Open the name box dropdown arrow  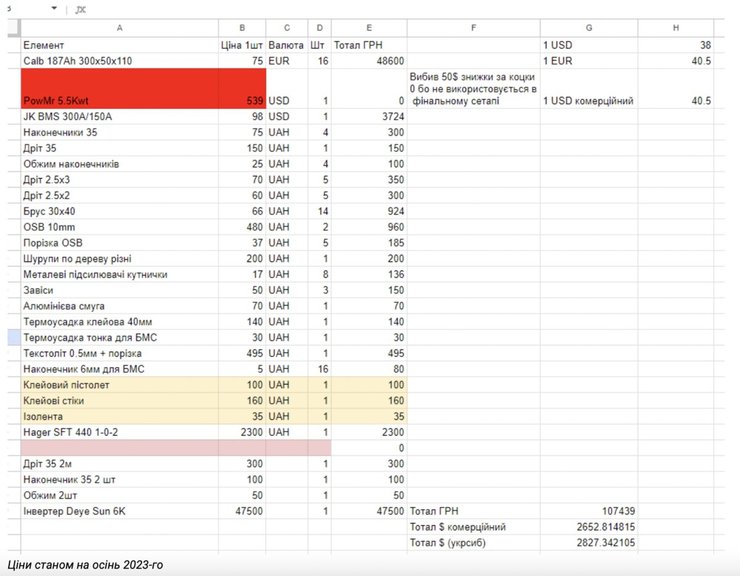click(53, 9)
